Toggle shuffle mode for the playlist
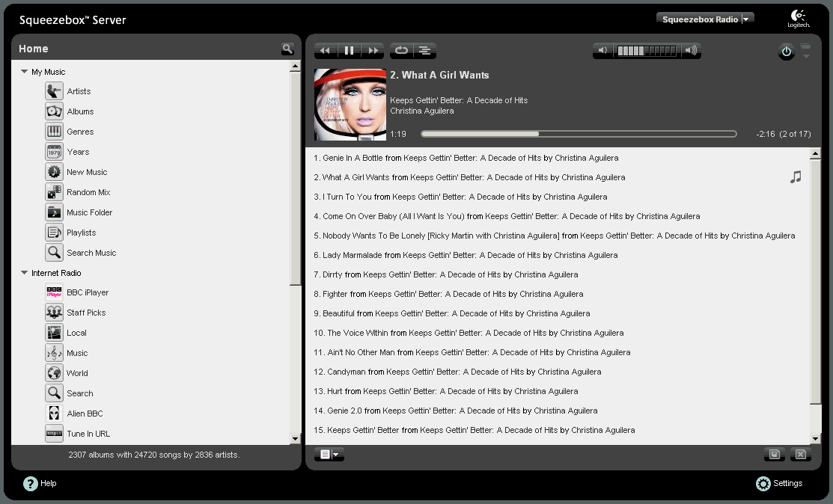The height and width of the screenshot is (504, 833). [x=424, y=51]
